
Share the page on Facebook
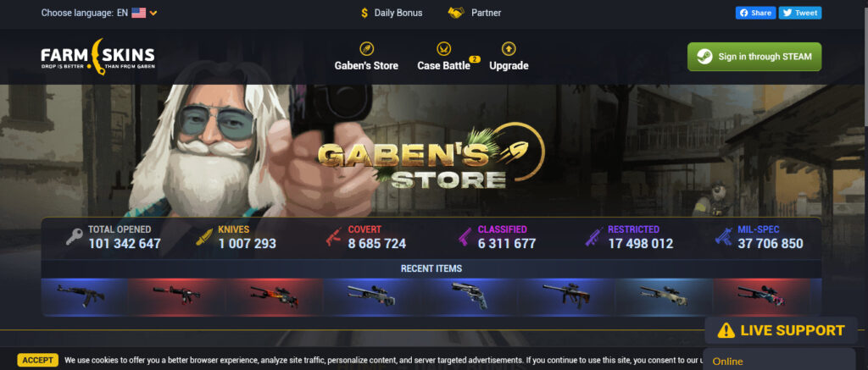click(x=755, y=13)
